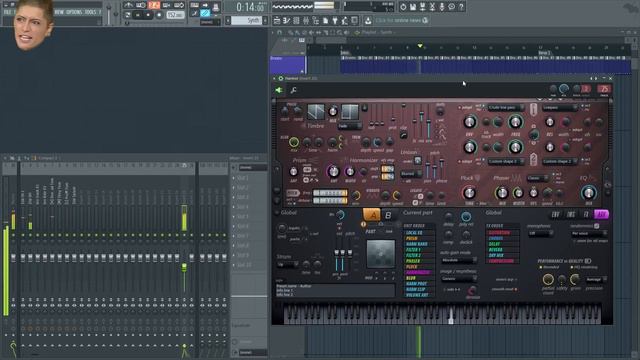Open the channel rack toolbar icon

pos(296,20)
